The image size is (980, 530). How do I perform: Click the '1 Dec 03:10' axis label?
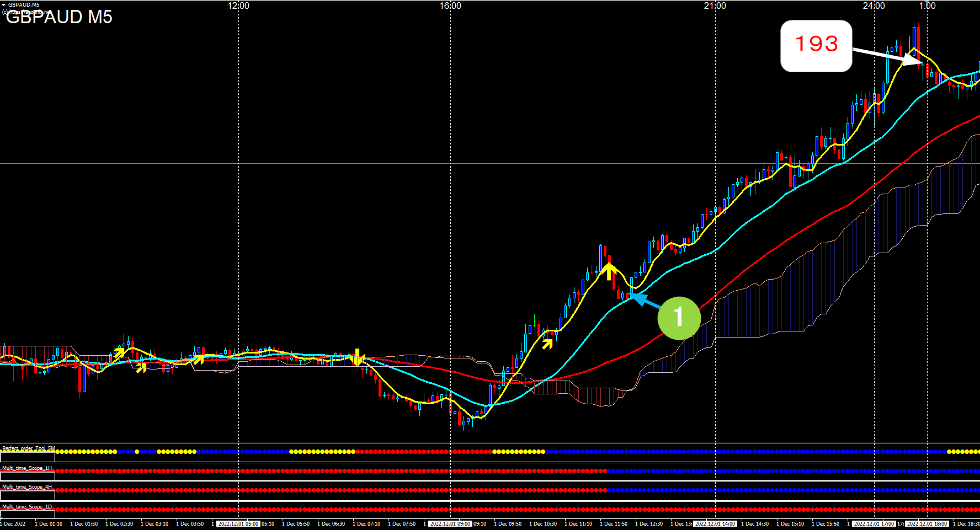pos(155,524)
